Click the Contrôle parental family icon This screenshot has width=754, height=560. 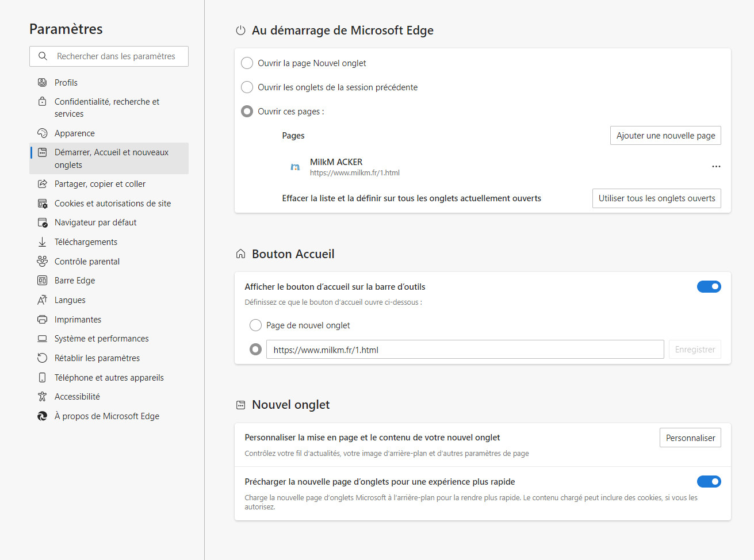pos(42,261)
